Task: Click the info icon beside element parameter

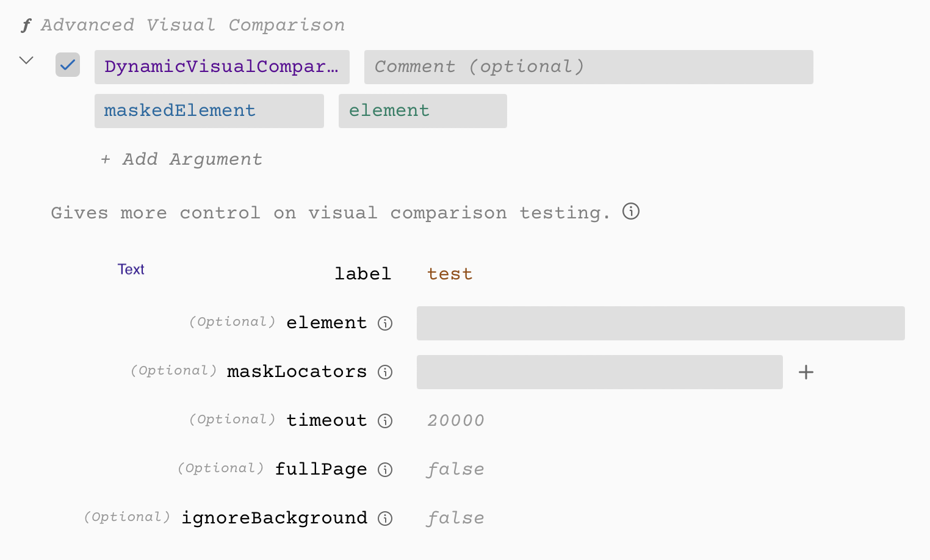Action: tap(385, 324)
